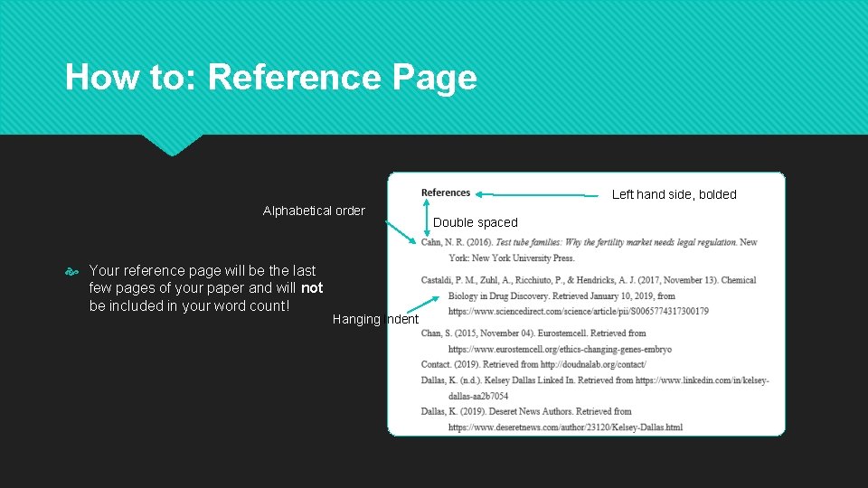The width and height of the screenshot is (868, 488).
Task: Open the deseretnews.com author URL
Action: pos(565,427)
